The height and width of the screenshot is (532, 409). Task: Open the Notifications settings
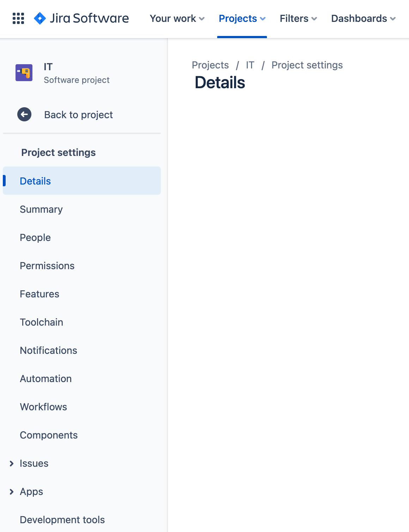48,350
